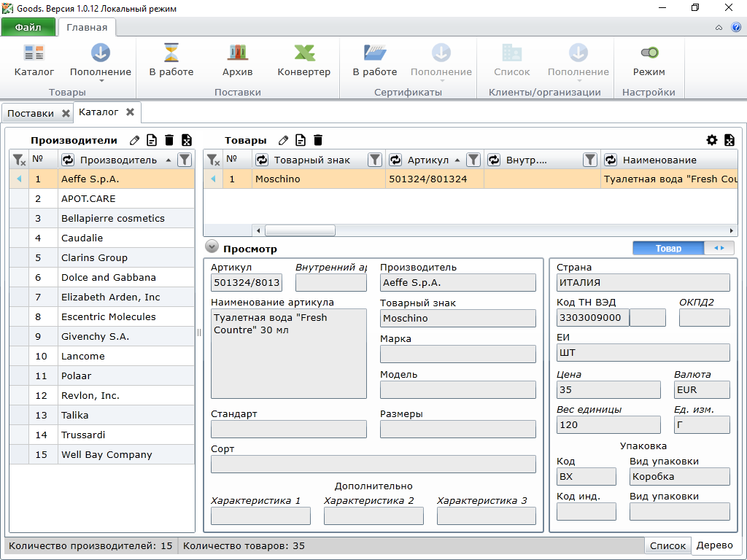Select the Trussardi manufacturer row
The height and width of the screenshot is (560, 747).
coord(102,435)
